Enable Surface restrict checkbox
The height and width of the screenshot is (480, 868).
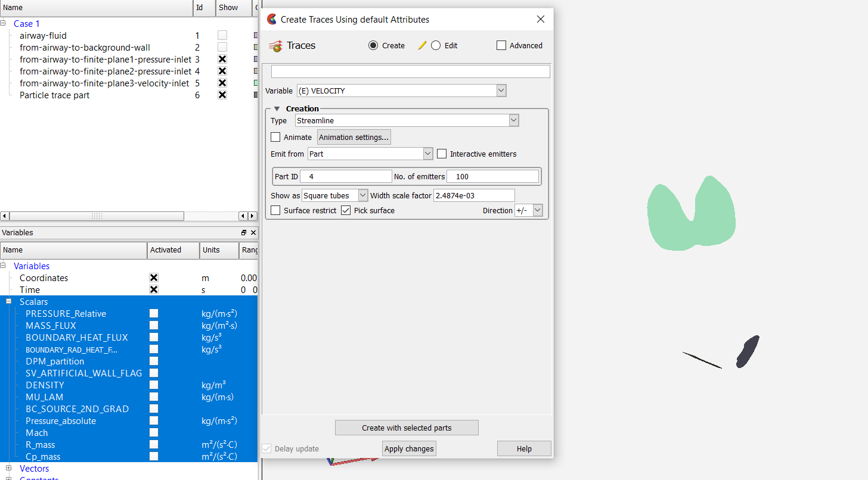[x=275, y=210]
